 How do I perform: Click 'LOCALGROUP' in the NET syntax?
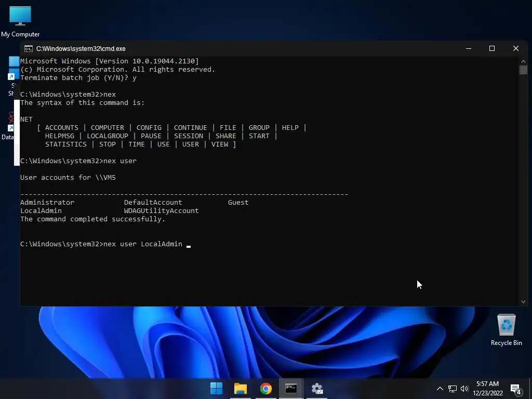pos(108,136)
